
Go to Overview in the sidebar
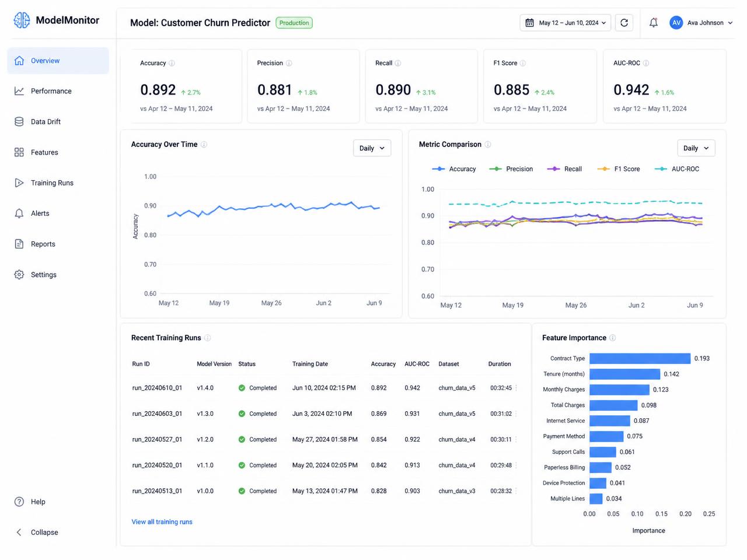click(58, 61)
